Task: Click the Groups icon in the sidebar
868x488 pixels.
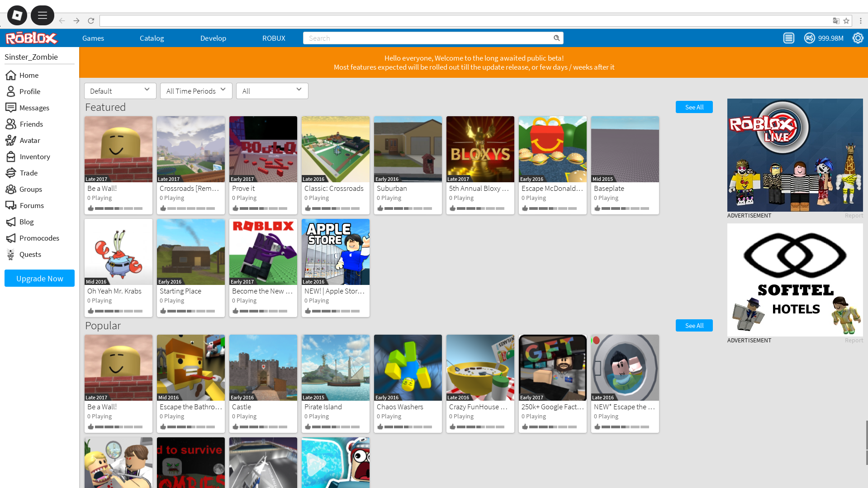Action: 11,189
